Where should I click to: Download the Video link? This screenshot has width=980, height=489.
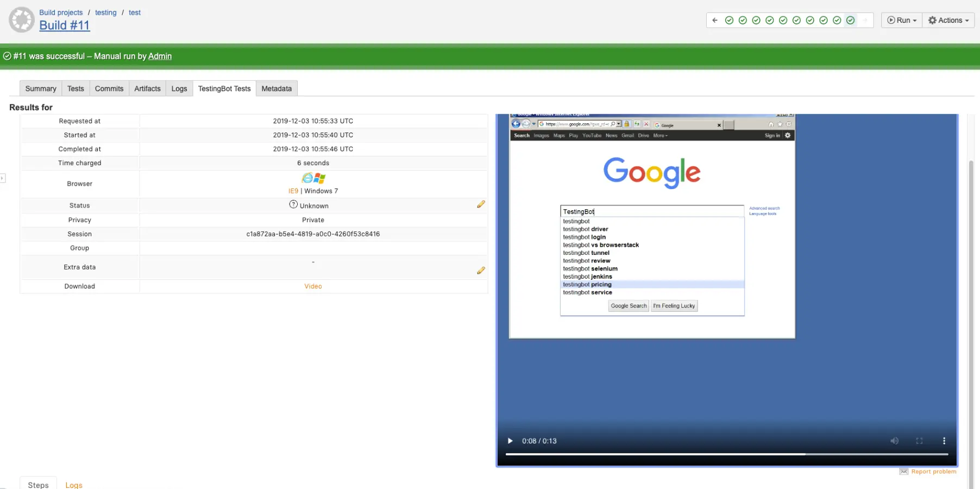313,286
